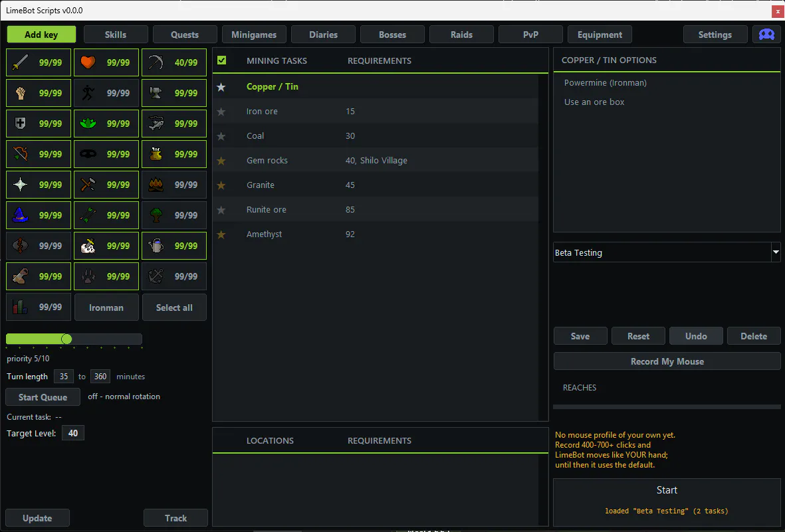
Task: Click the Ironman button
Action: point(106,308)
